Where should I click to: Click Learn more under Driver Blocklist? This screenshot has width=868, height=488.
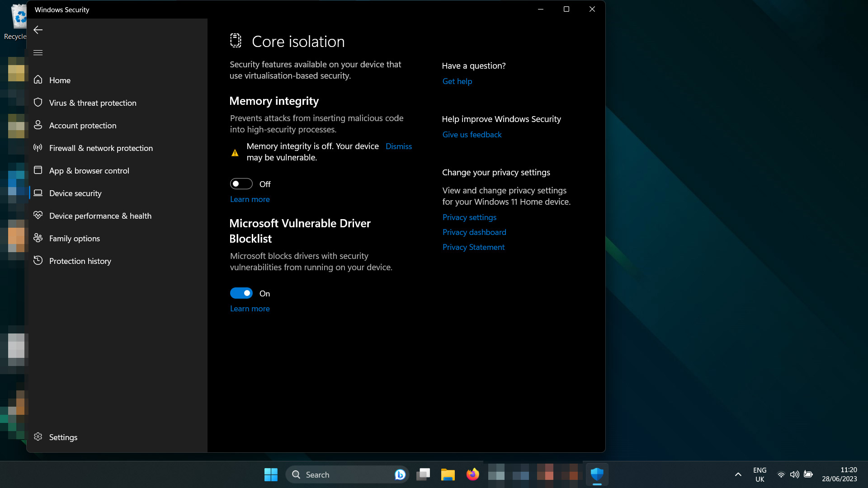250,309
